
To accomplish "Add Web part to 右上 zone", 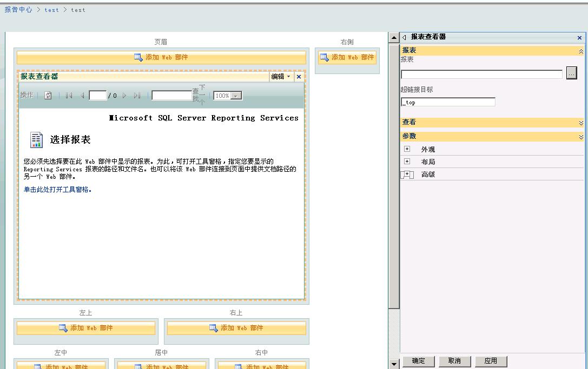I will [x=236, y=328].
